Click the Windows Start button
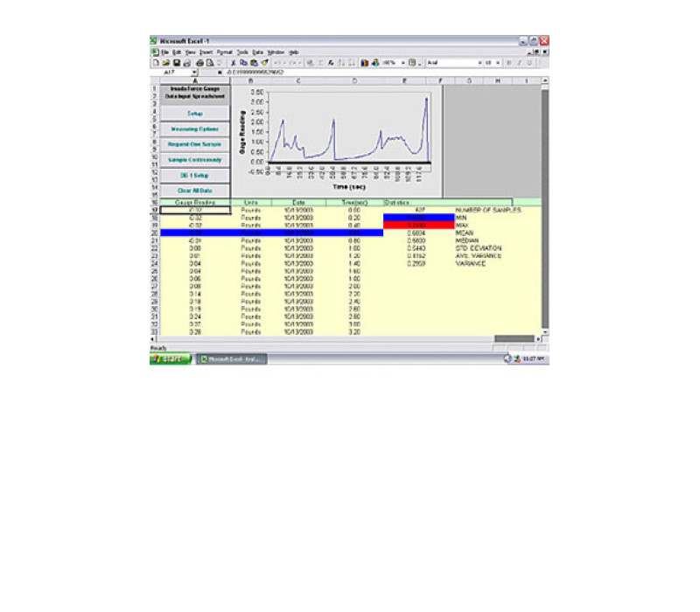 [171, 358]
